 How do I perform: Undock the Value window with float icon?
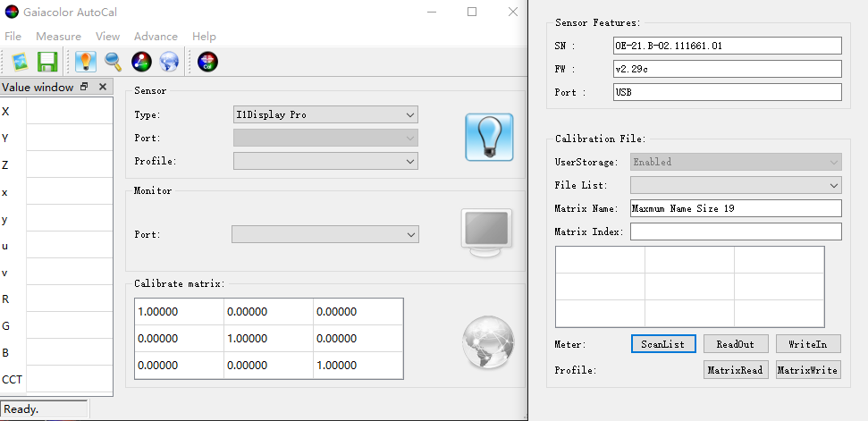tap(84, 87)
